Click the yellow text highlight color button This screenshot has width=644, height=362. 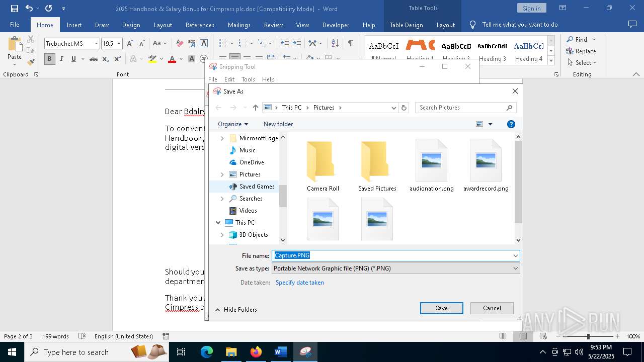click(152, 59)
